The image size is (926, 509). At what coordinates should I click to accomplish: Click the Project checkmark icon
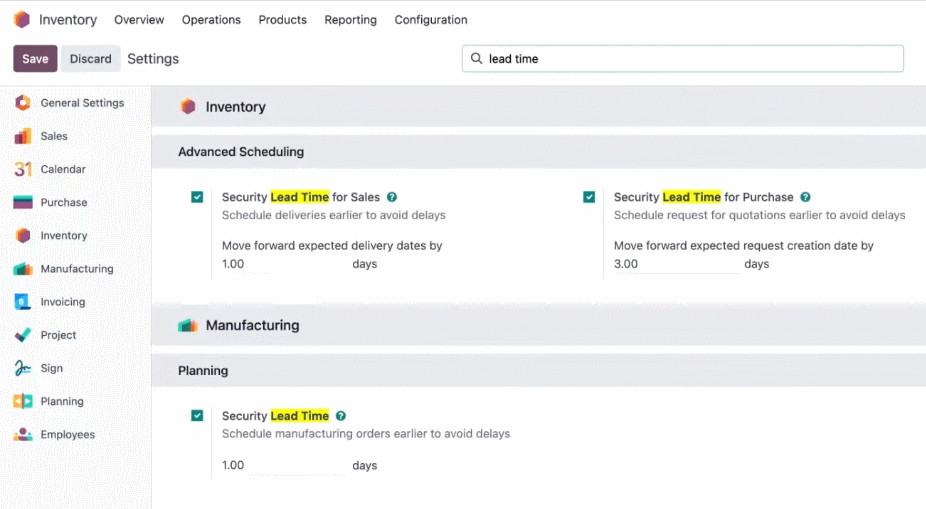(22, 335)
